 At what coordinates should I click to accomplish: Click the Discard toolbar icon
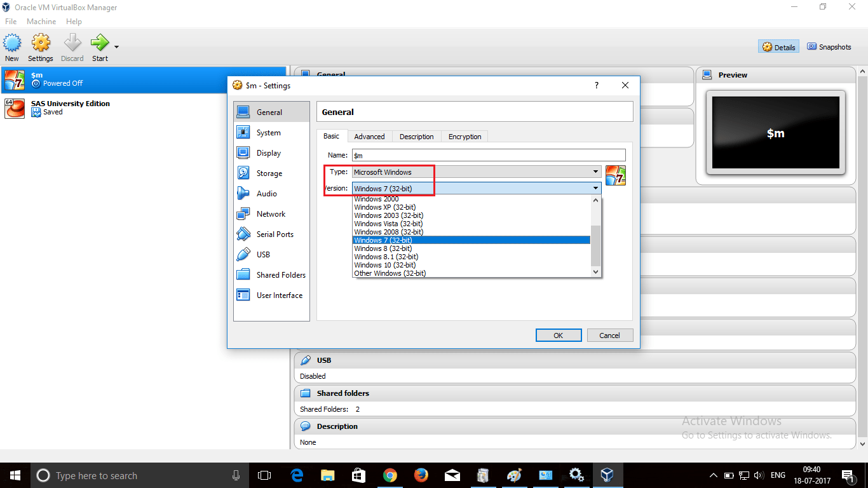pyautogui.click(x=72, y=48)
